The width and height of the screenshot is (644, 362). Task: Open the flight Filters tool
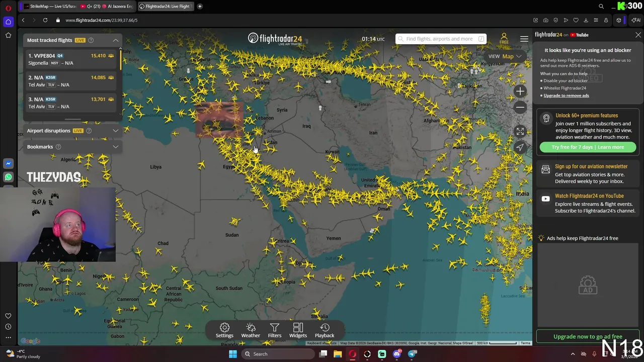[275, 330]
